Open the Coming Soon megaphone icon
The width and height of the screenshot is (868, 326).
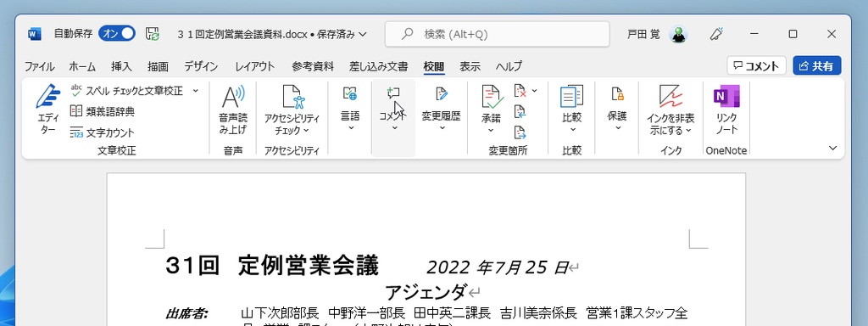(717, 34)
